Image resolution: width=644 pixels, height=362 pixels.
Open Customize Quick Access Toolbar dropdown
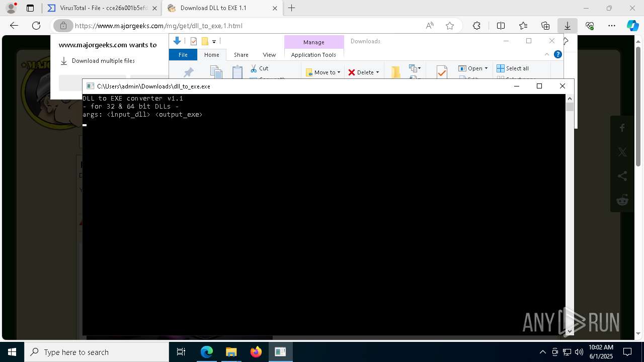[x=214, y=42]
